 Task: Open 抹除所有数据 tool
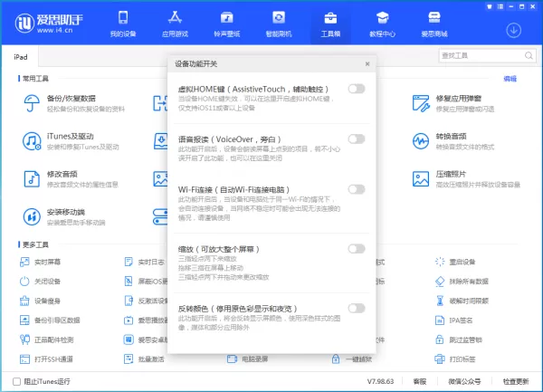coord(462,282)
